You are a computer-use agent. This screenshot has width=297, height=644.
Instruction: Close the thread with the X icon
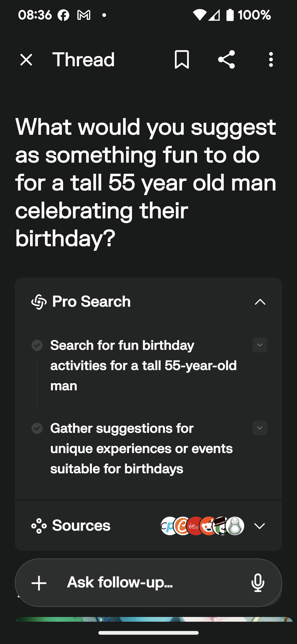(26, 60)
